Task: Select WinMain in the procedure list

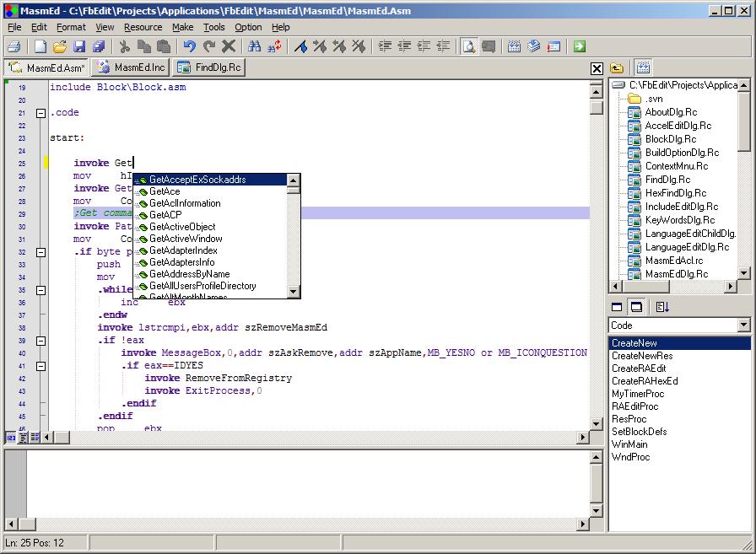Action: (x=629, y=444)
